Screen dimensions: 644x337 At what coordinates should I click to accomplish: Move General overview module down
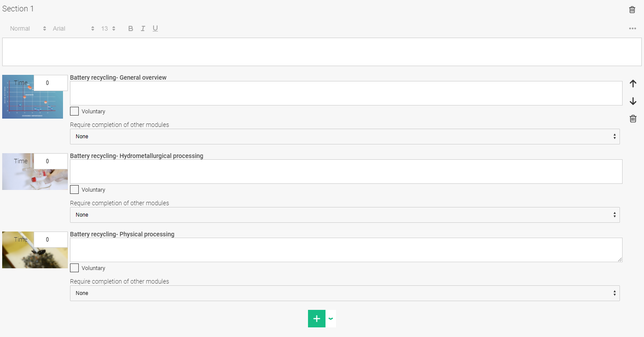coord(633,101)
